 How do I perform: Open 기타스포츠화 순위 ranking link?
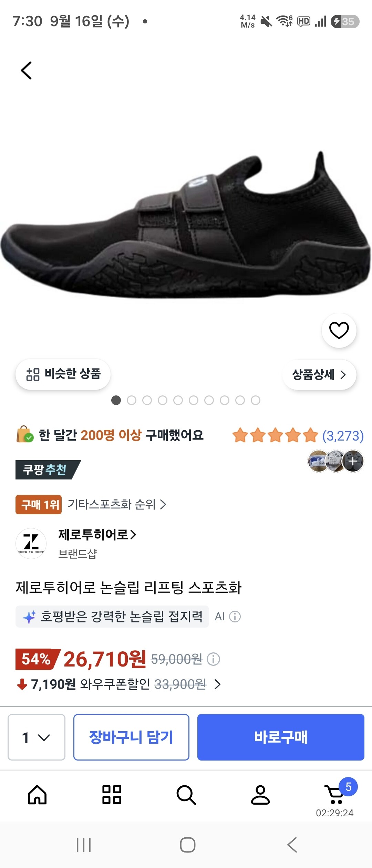pos(117,505)
